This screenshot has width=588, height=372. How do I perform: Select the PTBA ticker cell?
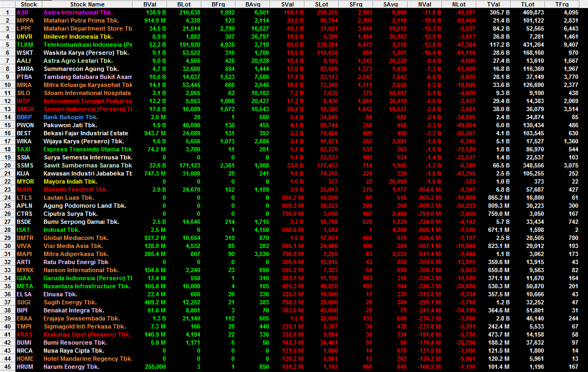click(24, 77)
